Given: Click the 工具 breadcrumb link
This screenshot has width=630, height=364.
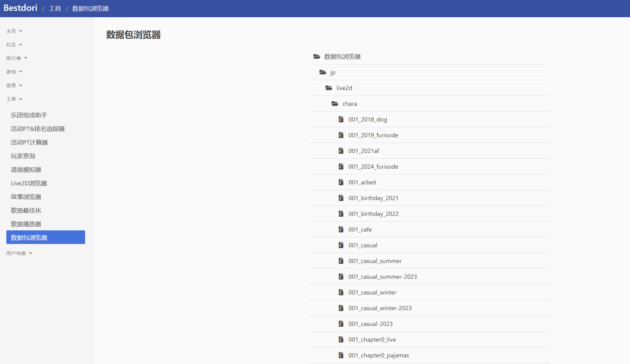Looking at the screenshot, I should [55, 8].
